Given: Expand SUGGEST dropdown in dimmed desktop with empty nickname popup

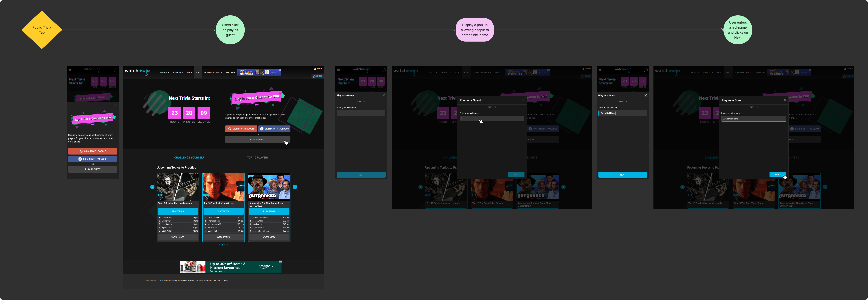Looking at the screenshot, I should 446,72.
